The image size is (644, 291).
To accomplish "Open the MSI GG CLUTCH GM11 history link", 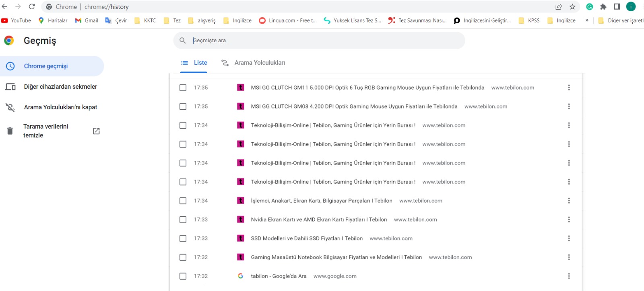I will tap(367, 88).
